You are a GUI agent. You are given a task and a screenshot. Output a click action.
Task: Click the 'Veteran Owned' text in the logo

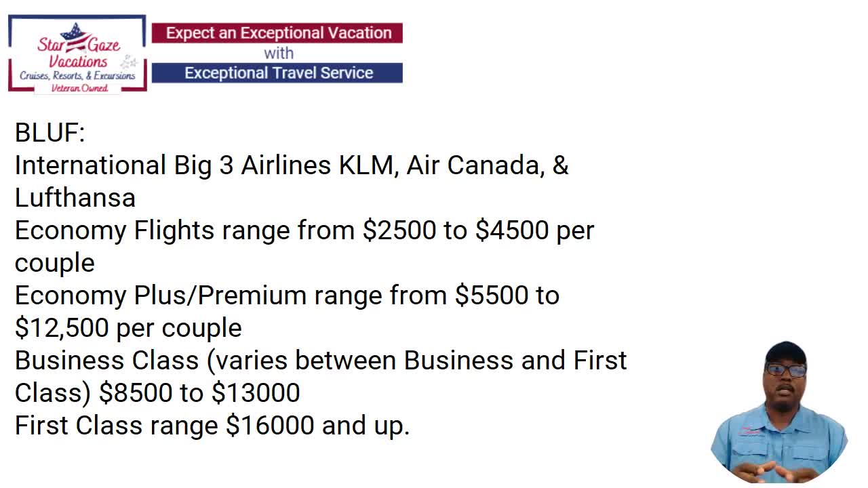[79, 88]
